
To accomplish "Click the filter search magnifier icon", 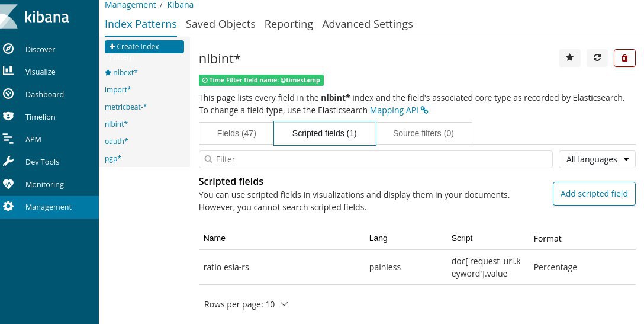I will tap(208, 159).
